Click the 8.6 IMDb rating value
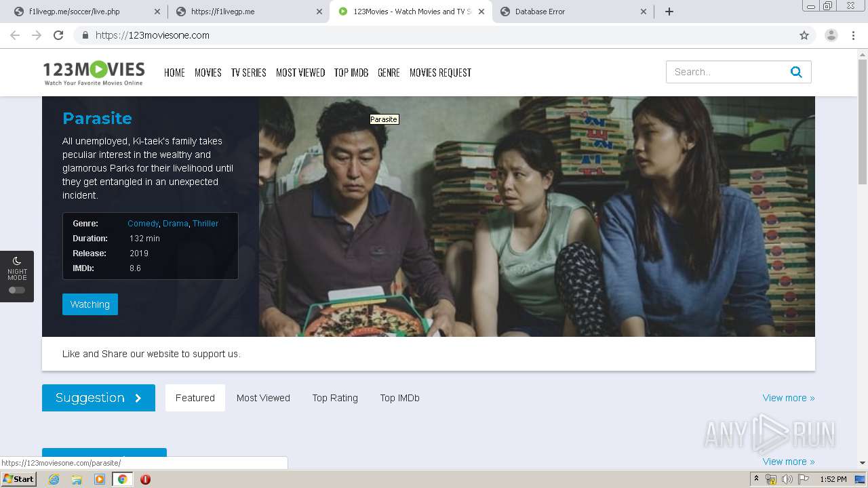Viewport: 868px width, 488px height. 135,268
